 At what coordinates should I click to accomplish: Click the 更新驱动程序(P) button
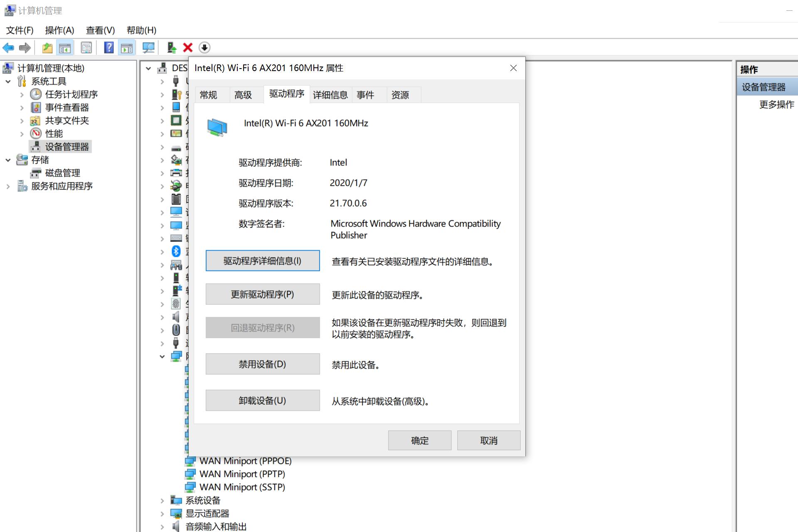(x=262, y=294)
